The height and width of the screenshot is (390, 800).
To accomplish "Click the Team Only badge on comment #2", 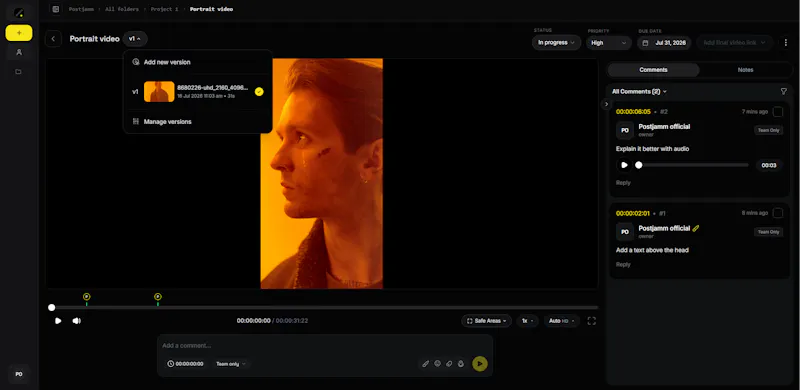I will tap(768, 130).
